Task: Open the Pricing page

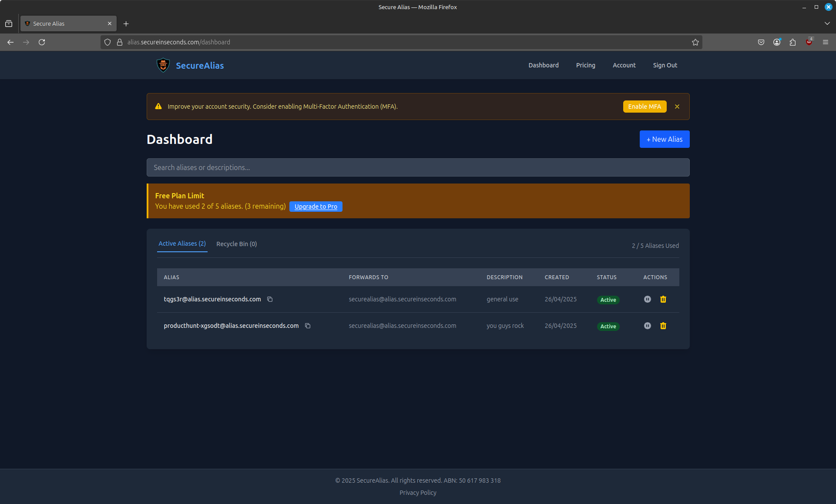Action: (585, 65)
